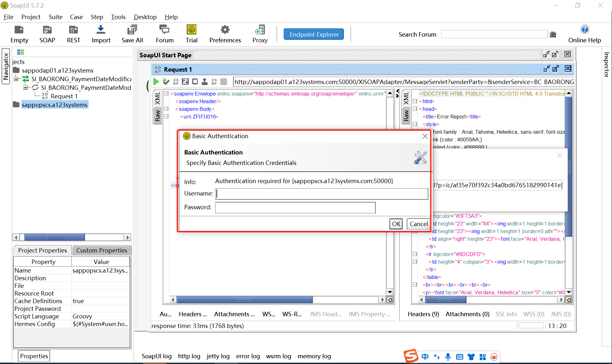This screenshot has width=612, height=364.
Task: Open the Forum toolbar icon
Action: [164, 34]
